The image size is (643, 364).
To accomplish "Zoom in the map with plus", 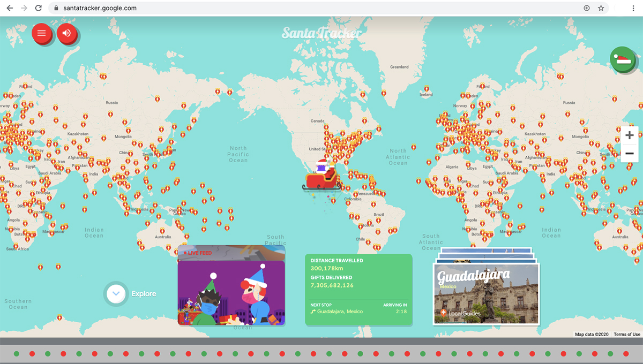I will point(630,135).
